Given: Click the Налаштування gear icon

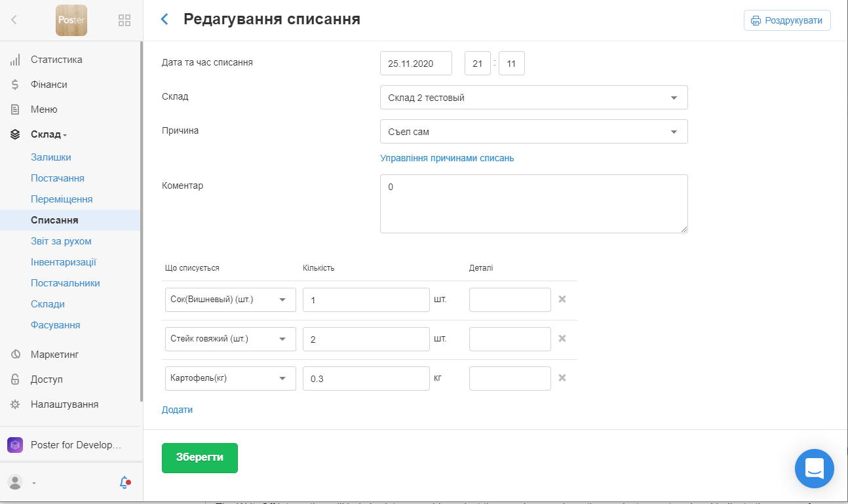Looking at the screenshot, I should 14,404.
